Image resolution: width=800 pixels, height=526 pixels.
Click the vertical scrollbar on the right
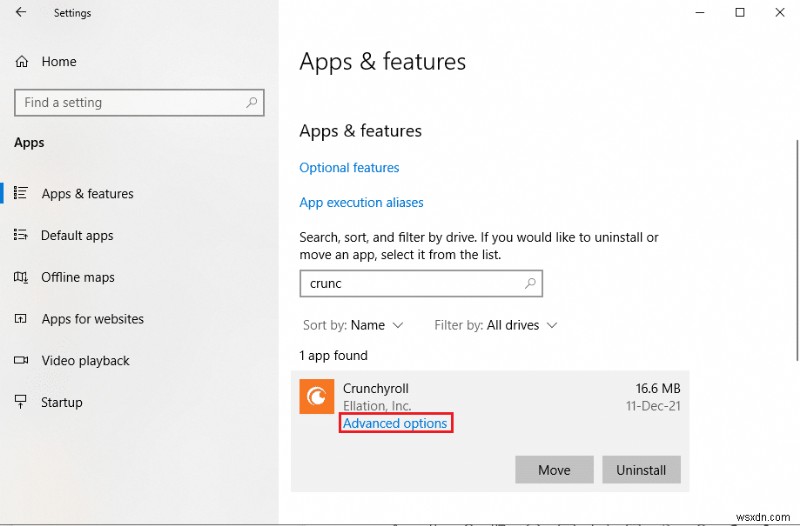[797, 250]
